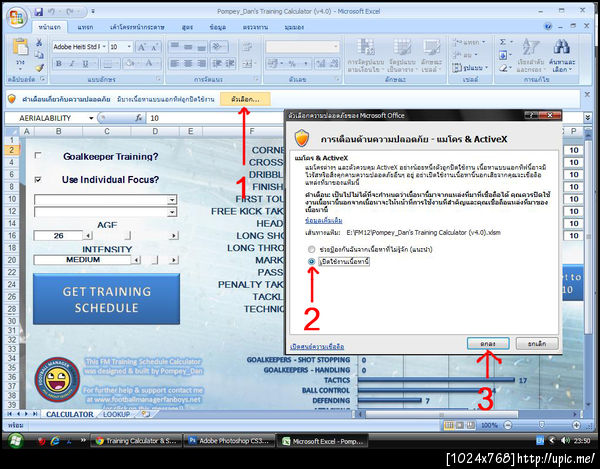Switch to the LOOKUP sheet tab
The height and width of the screenshot is (469, 600).
click(116, 414)
